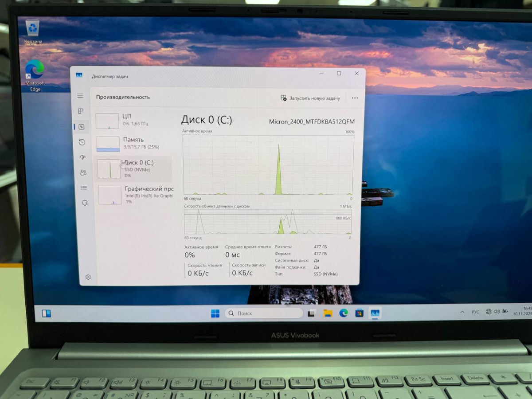Open the Details page list icon
This screenshot has width=532, height=399.
click(x=84, y=188)
